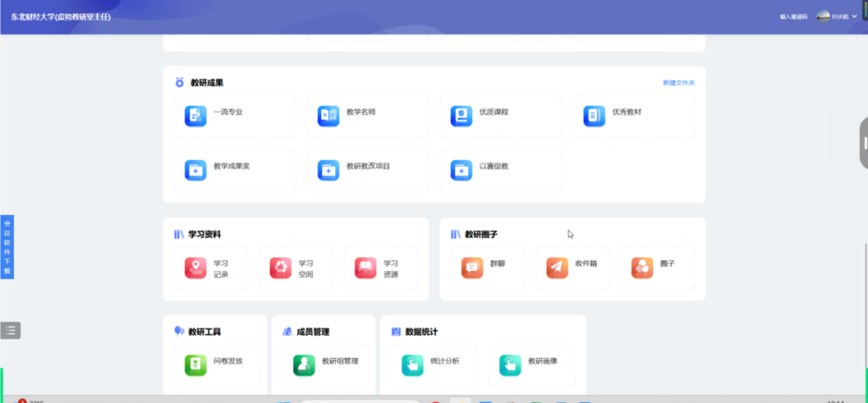Open the 优秀教材 icon
The height and width of the screenshot is (403, 868).
click(x=594, y=116)
